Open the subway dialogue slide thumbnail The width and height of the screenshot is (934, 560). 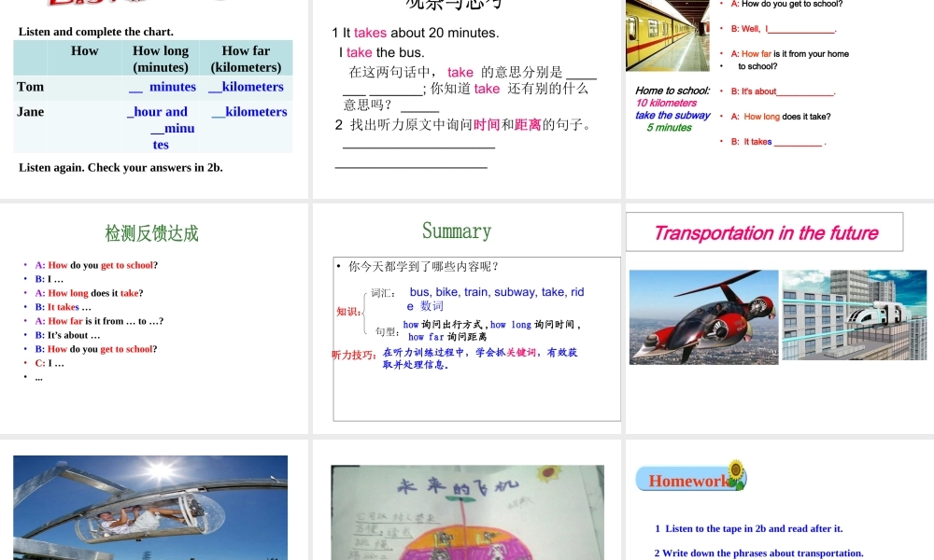(x=780, y=99)
